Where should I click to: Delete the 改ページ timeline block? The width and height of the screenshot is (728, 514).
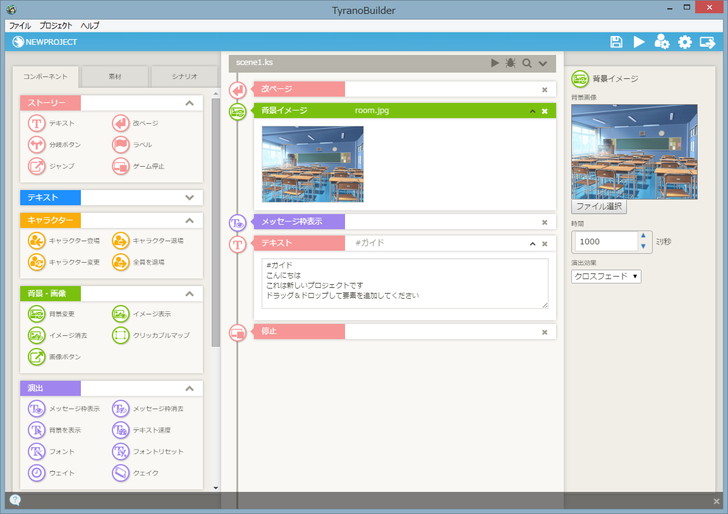pos(545,90)
